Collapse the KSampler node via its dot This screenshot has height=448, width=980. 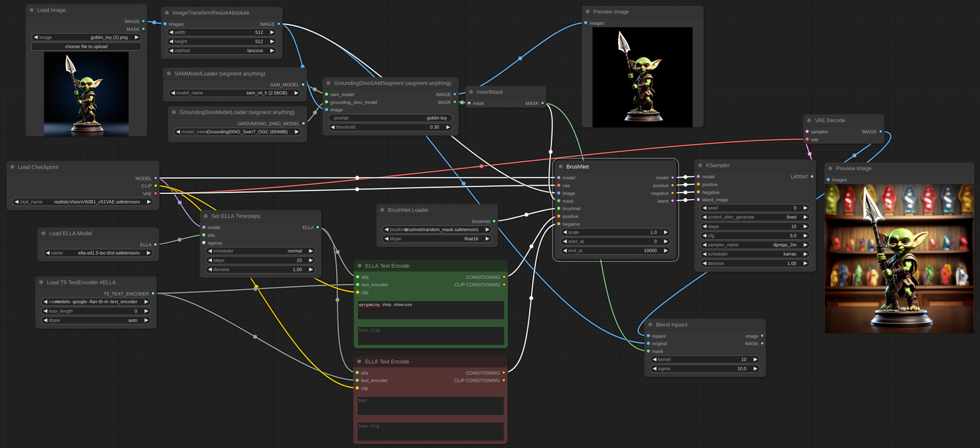(x=700, y=165)
